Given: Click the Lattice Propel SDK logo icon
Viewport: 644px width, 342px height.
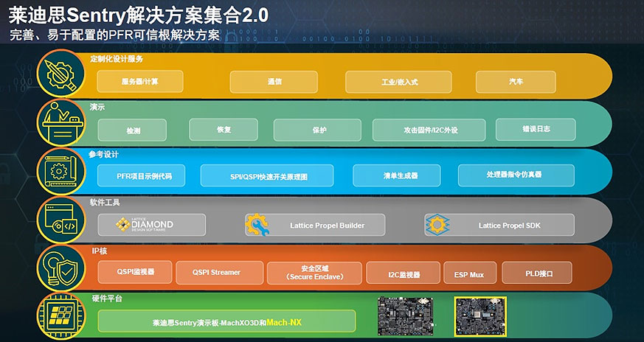Looking at the screenshot, I should [x=437, y=225].
